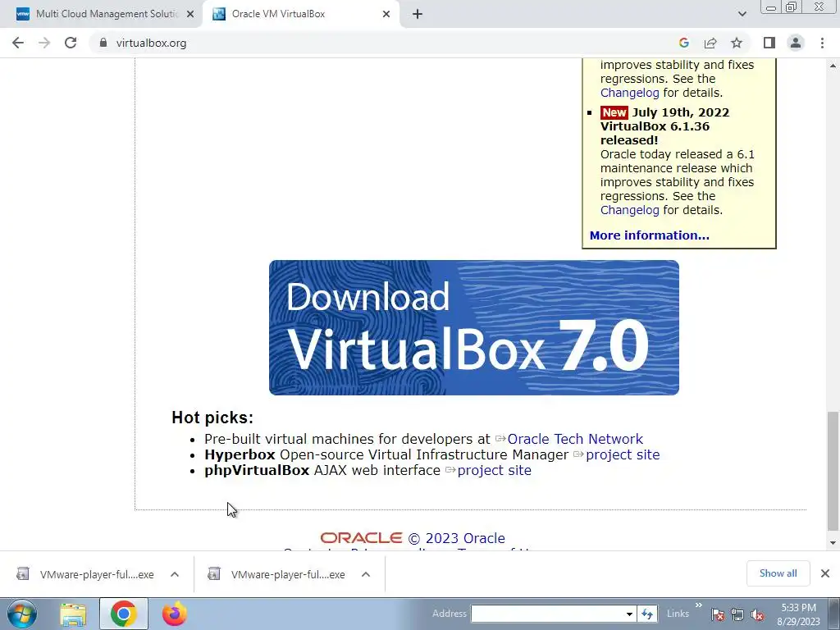
Task: Click the 'Hot picks:' heading
Action: (212, 418)
